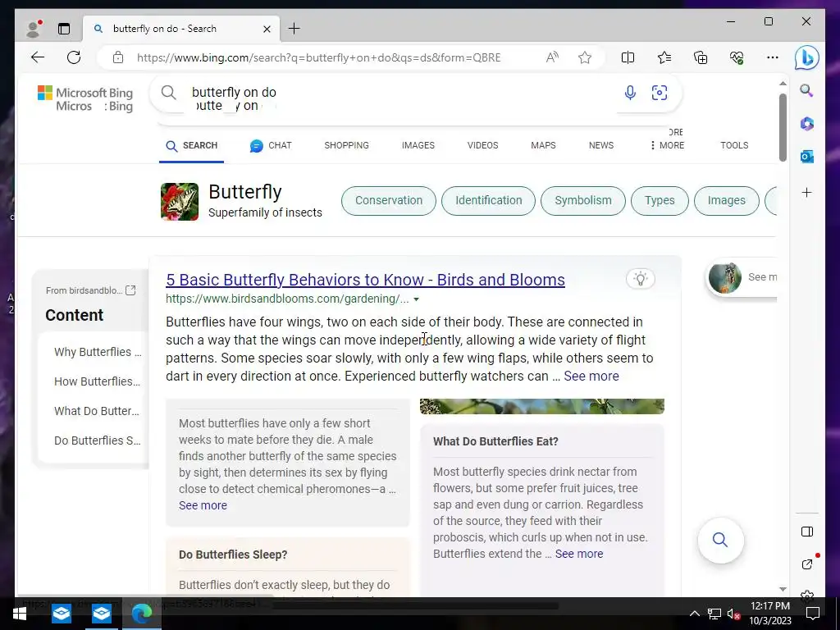Open split screen icon

(x=628, y=57)
